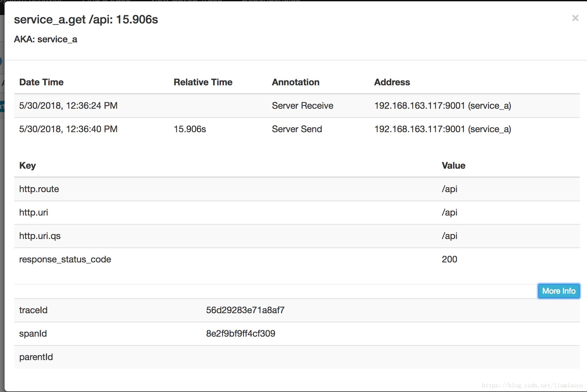
Task: Click the AKA: service_a subtitle
Action: tap(46, 39)
